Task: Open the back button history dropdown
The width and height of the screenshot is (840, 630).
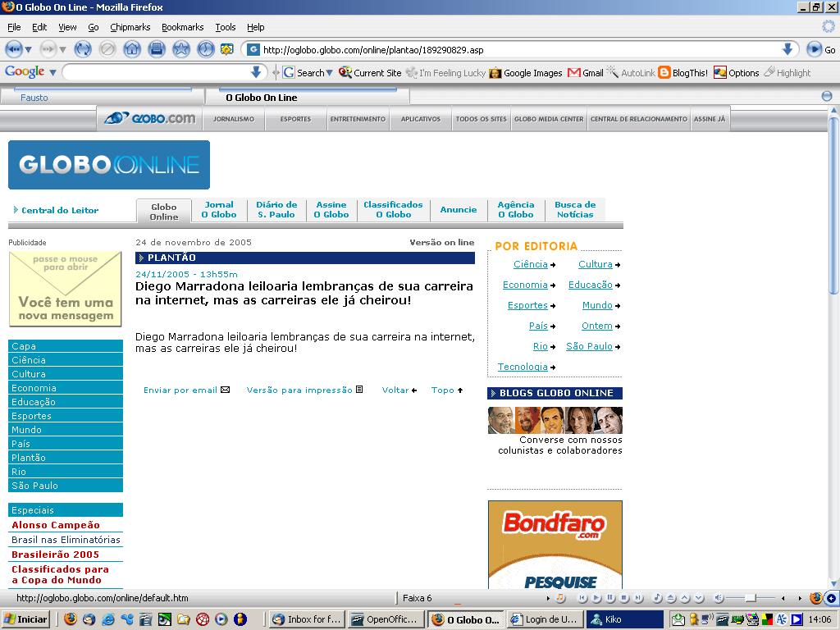Action: (x=29, y=50)
